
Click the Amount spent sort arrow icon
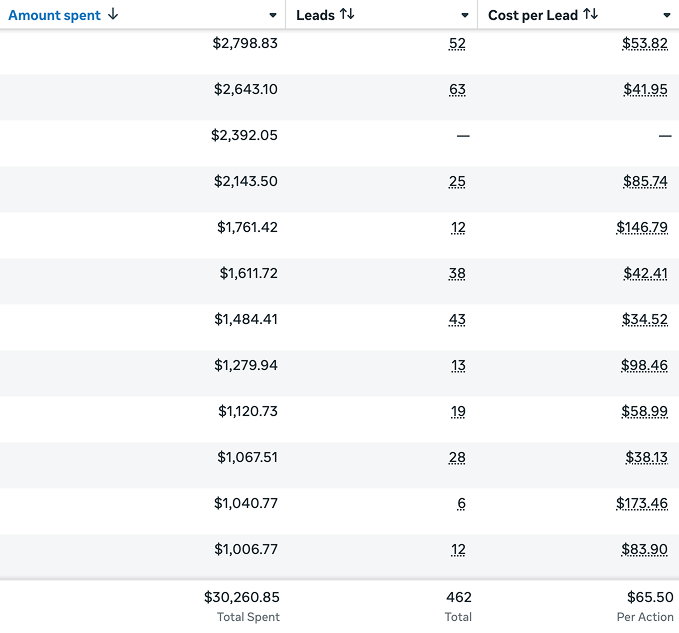point(112,15)
